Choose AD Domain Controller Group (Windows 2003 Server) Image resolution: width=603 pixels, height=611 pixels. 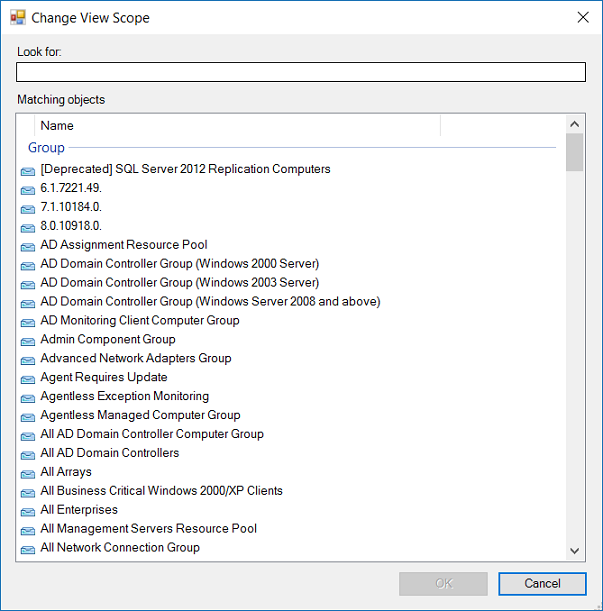click(180, 283)
